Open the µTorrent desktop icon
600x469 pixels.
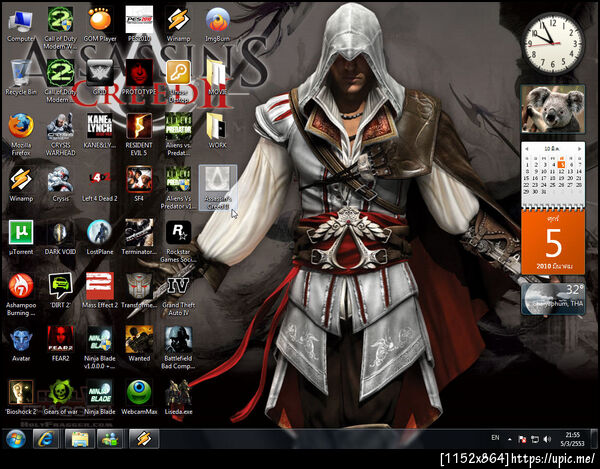(x=21, y=237)
